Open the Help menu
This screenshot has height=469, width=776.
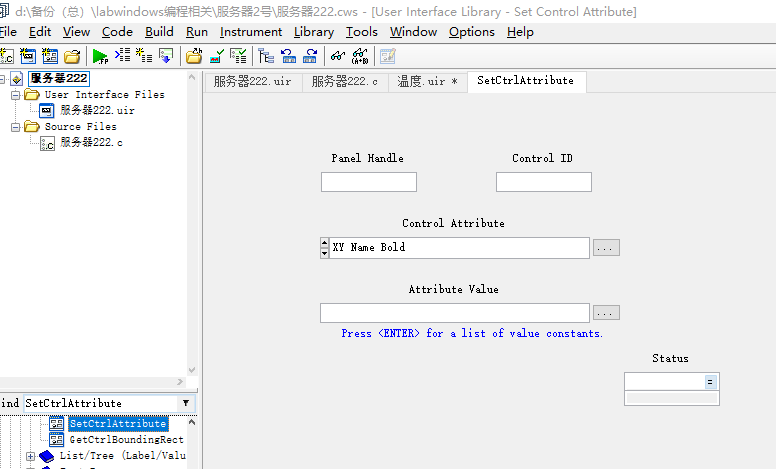520,32
